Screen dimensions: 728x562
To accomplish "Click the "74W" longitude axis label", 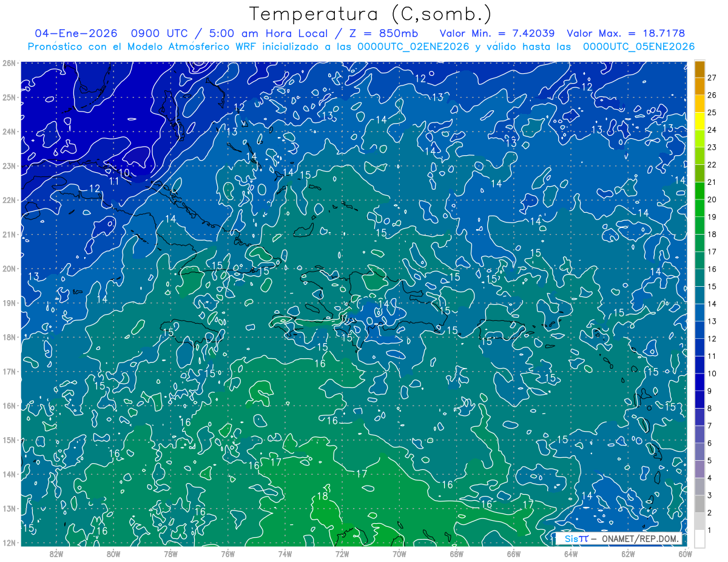I will (x=285, y=554).
